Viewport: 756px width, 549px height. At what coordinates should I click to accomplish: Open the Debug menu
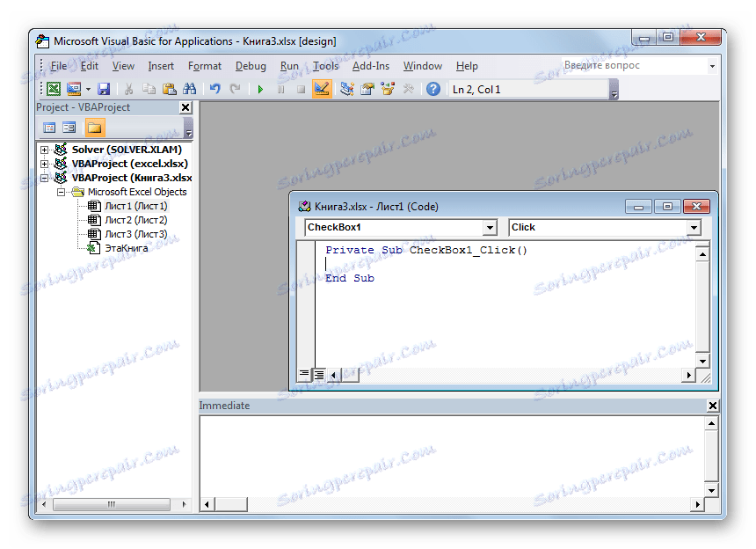[x=251, y=65]
